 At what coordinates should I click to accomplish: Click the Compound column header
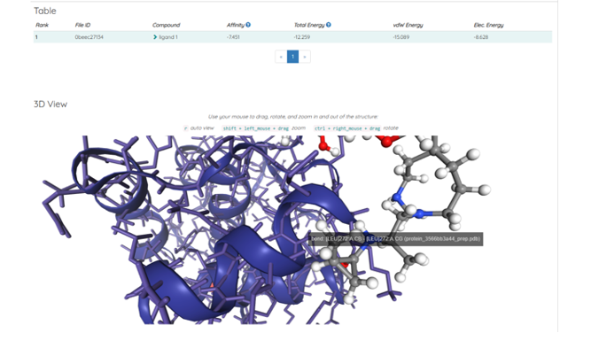point(166,25)
